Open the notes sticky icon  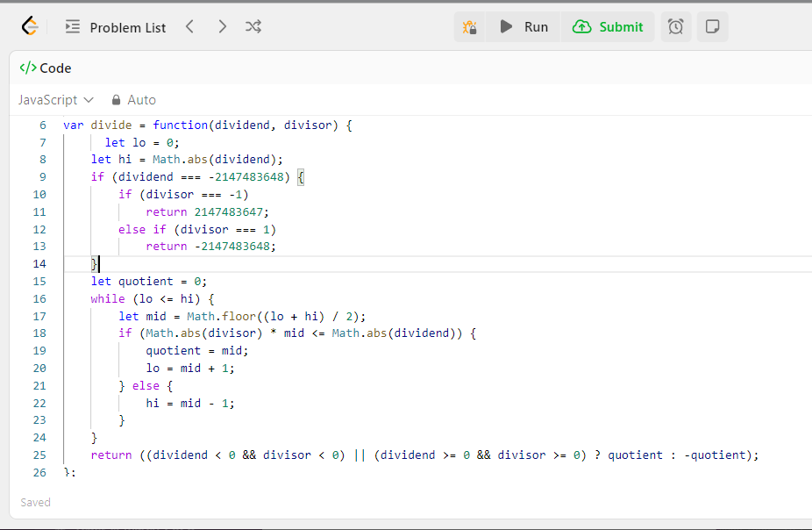click(713, 27)
